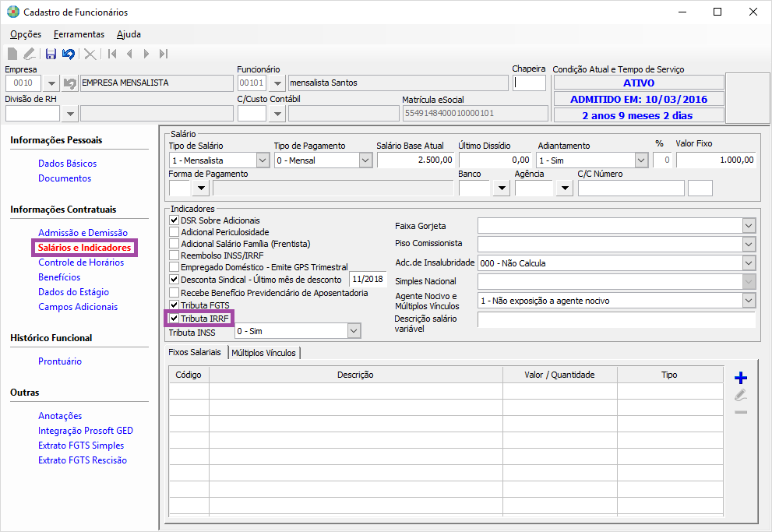Viewport: 772px width, 532px height.
Task: Click the Chapeira input field
Action: coord(529,83)
